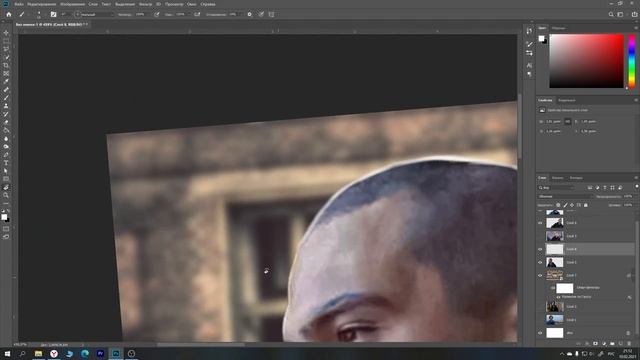Viewport: 640px width, 360px height.
Task: Pick a color in the red color field
Action: (x=587, y=61)
